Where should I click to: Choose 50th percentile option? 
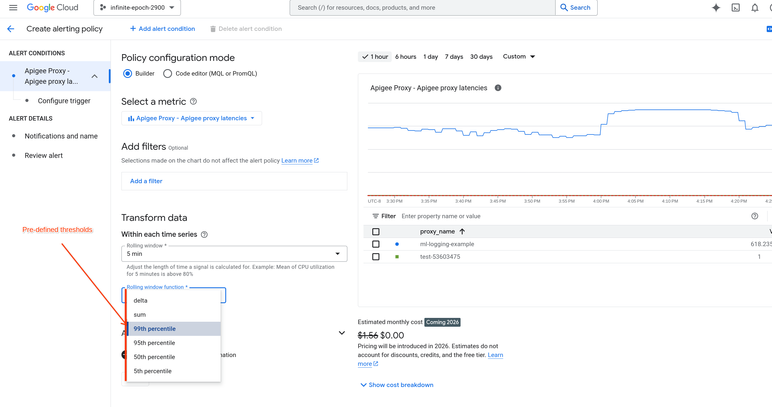174,357
